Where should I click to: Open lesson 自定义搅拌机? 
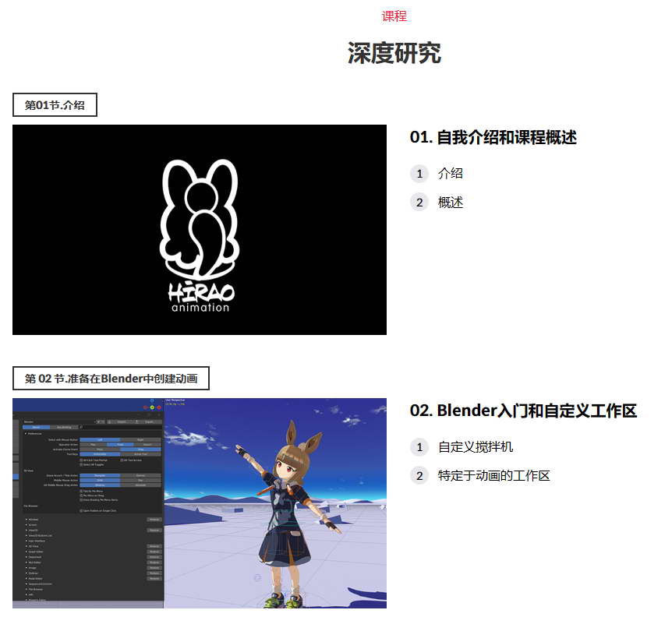(476, 447)
